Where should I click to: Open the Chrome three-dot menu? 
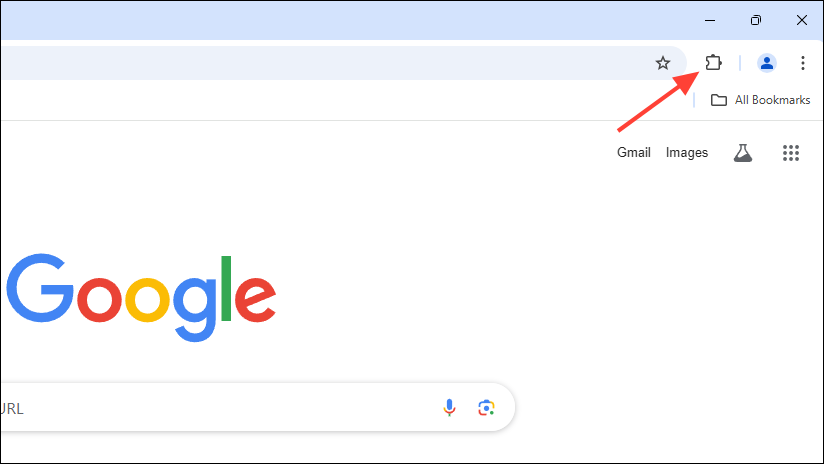[803, 63]
